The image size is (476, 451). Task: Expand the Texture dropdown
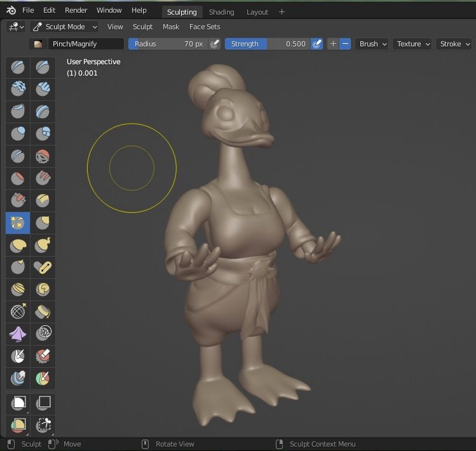(x=412, y=44)
